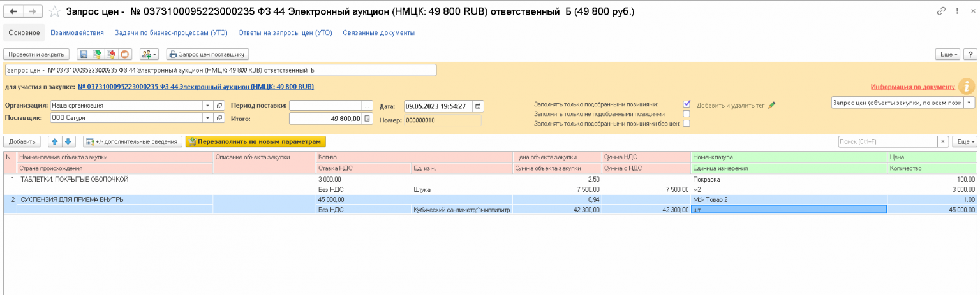Screen dimensions: 980x295
Task: Expand the top 'Еще' menu near help button
Action: (x=947, y=54)
